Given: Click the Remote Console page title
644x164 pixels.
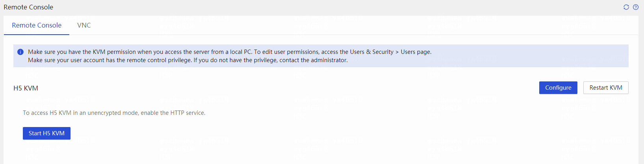Looking at the screenshot, I should coord(28,7).
